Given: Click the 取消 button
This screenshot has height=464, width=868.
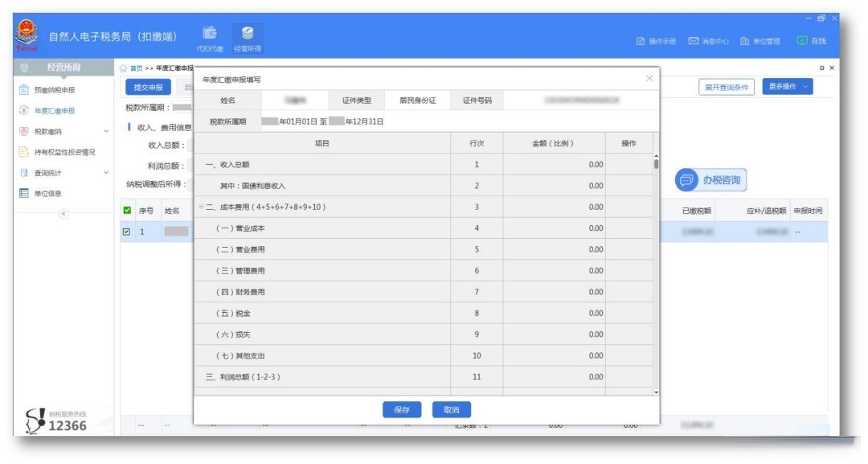Looking at the screenshot, I should coord(451,410).
